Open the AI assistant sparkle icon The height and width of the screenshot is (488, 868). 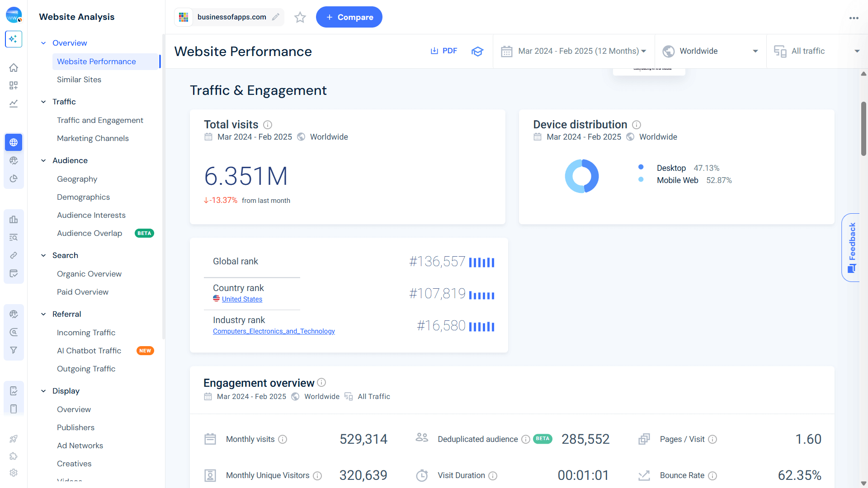pos(14,39)
